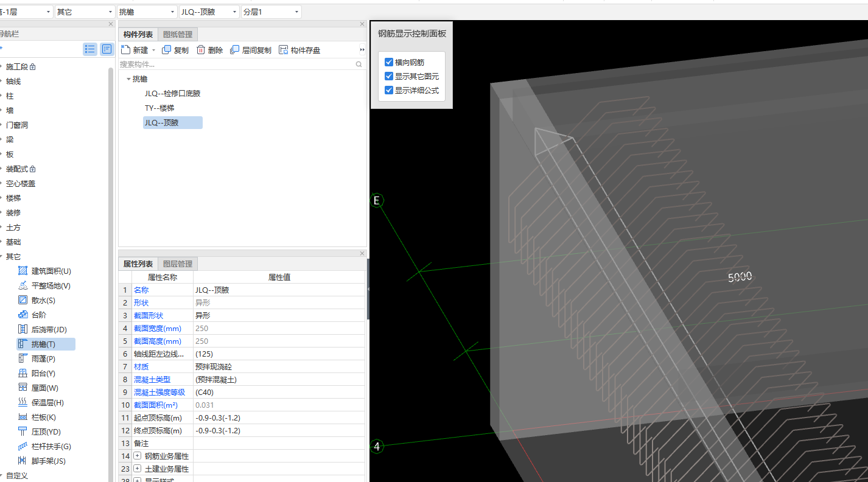Open 梁 category in navigation tree
The width and height of the screenshot is (868, 482).
point(10,139)
